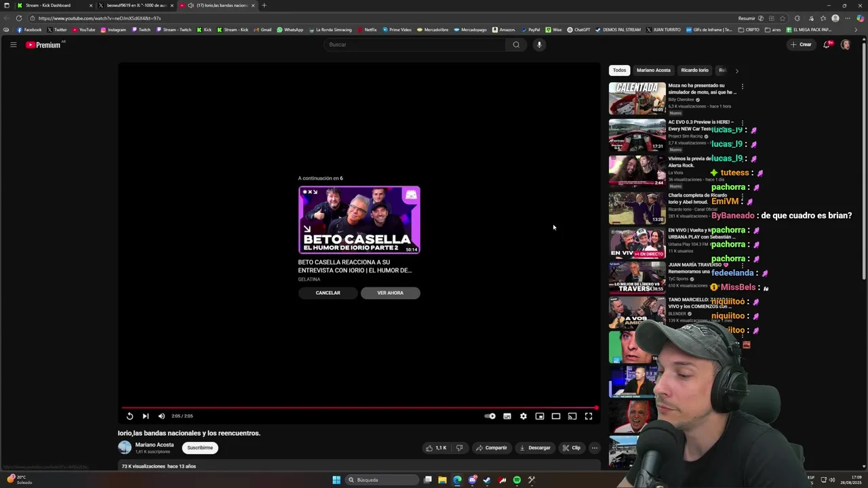Click the Compartir share button

(492, 447)
